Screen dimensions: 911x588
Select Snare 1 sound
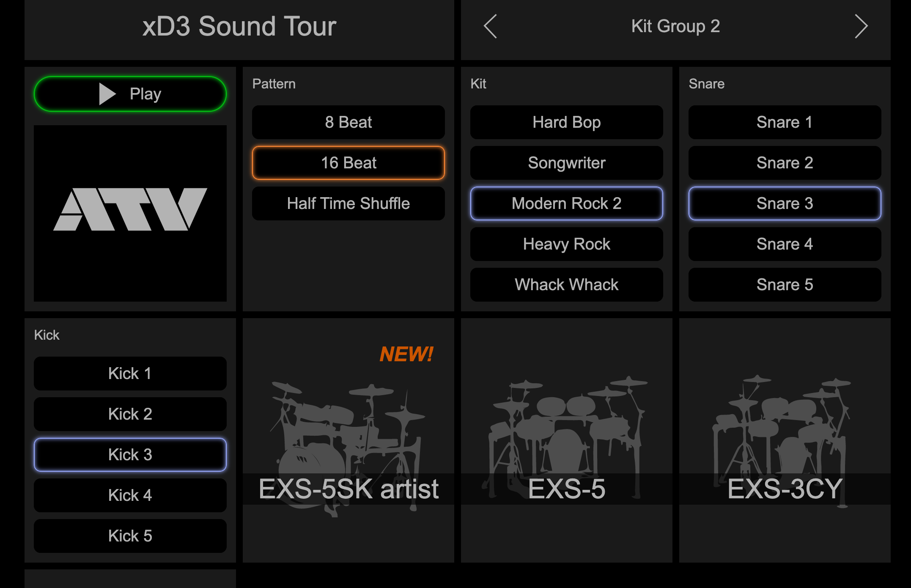(785, 122)
